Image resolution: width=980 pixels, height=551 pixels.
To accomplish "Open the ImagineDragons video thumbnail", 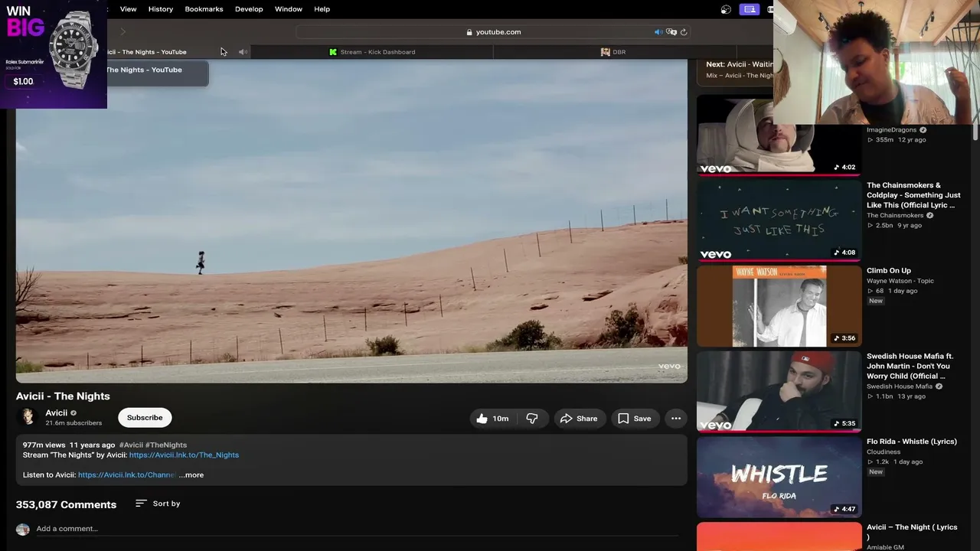I will click(779, 135).
